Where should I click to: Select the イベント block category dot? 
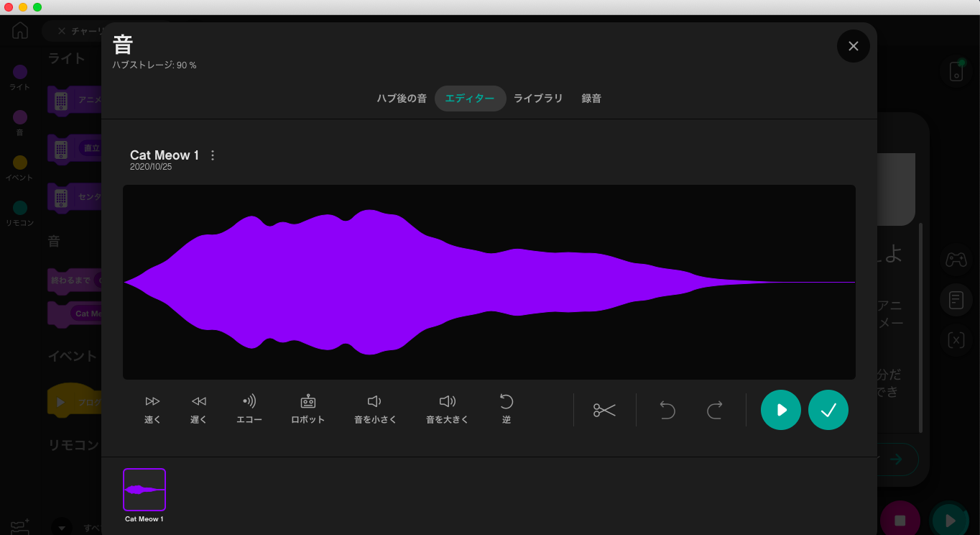pyautogui.click(x=19, y=163)
